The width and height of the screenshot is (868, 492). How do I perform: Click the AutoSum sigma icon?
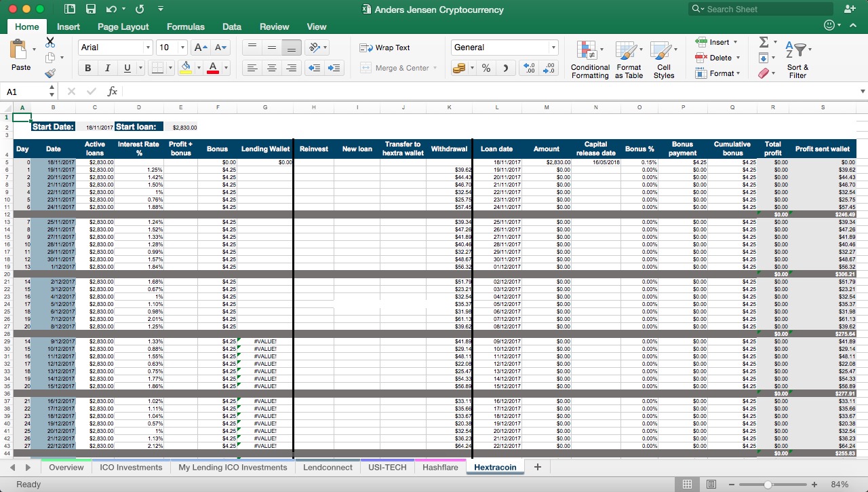(x=764, y=42)
